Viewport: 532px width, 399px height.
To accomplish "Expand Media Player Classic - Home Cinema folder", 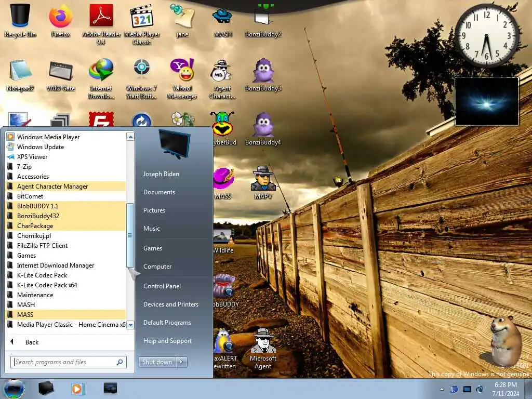I will 65,324.
